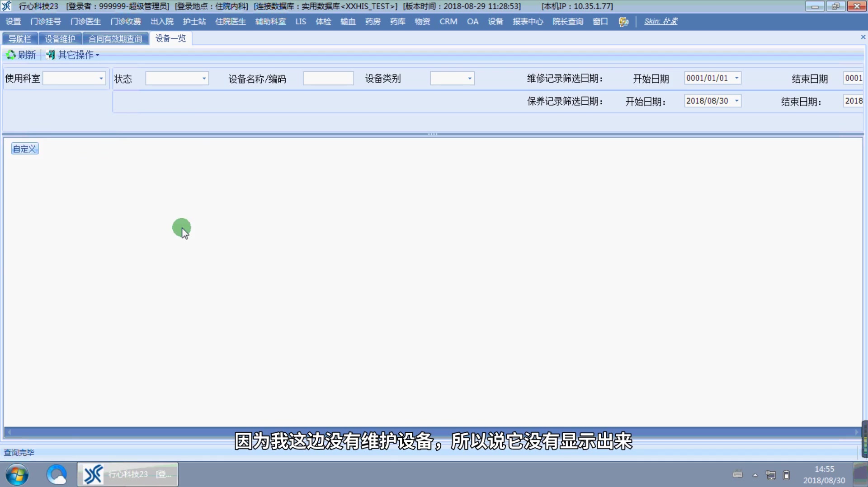Click the messenger icon in the menu bar
Image resolution: width=868 pixels, height=487 pixels.
tap(624, 21)
